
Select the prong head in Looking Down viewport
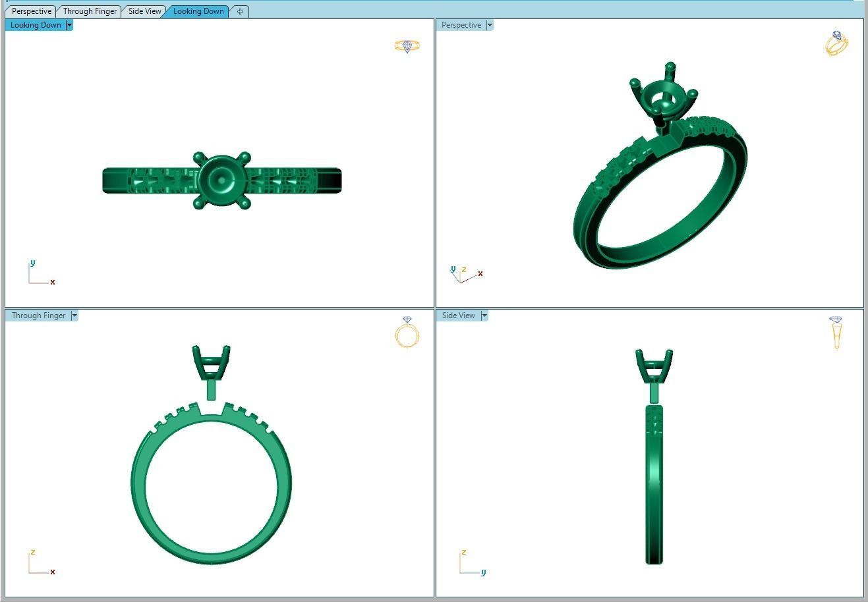coord(222,180)
